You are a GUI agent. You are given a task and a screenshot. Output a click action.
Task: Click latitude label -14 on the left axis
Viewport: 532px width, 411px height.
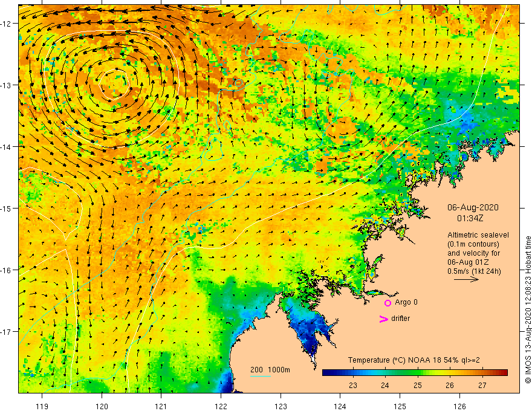7,147
